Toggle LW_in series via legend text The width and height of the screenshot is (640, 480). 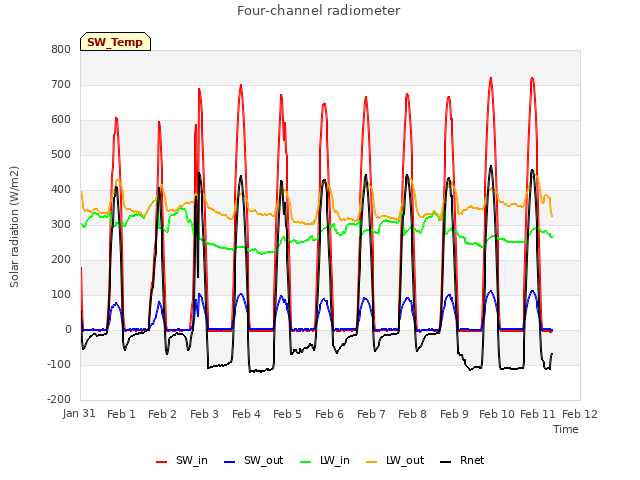pyautogui.click(x=335, y=460)
